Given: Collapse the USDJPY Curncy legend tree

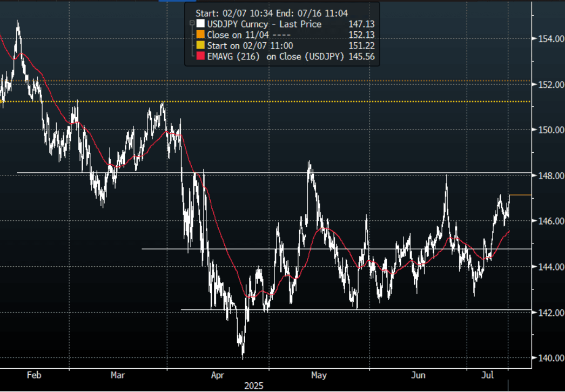Looking at the screenshot, I should click(192, 24).
